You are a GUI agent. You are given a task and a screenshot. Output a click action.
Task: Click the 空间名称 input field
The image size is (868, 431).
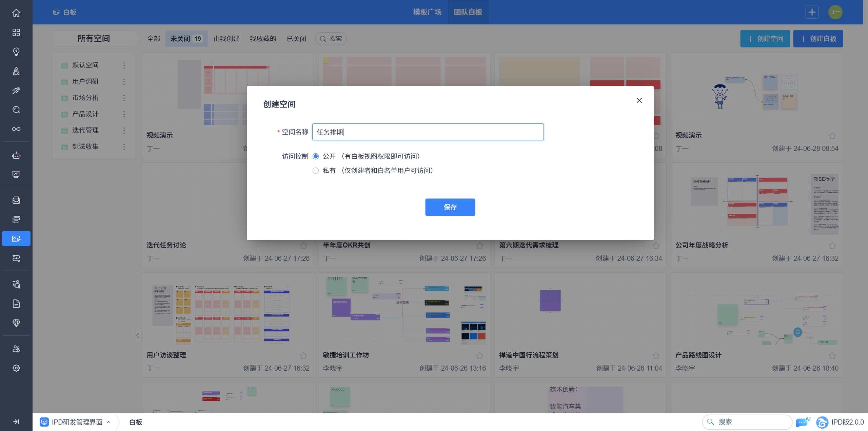pos(428,132)
